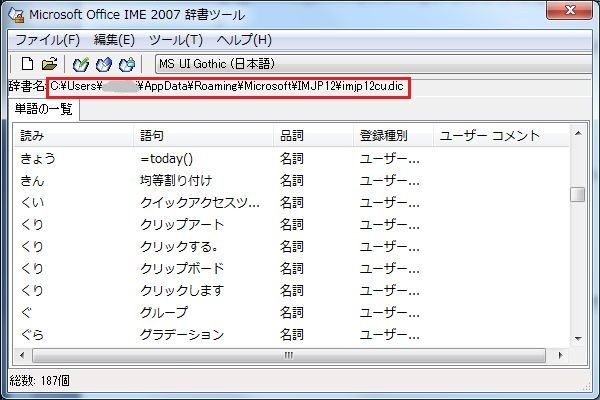Click the Open dictionary folder icon
Image resolution: width=600 pixels, height=400 pixels.
tap(49, 64)
